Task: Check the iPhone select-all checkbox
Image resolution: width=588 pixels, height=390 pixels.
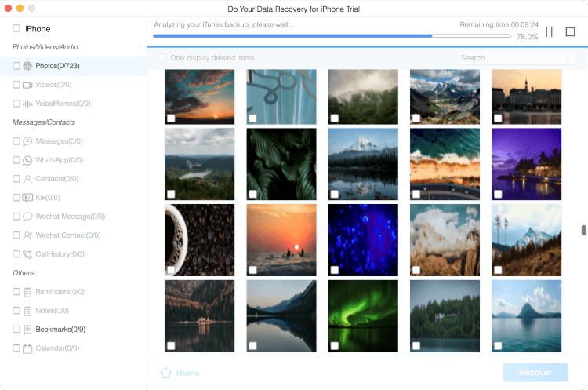Action: [16, 28]
